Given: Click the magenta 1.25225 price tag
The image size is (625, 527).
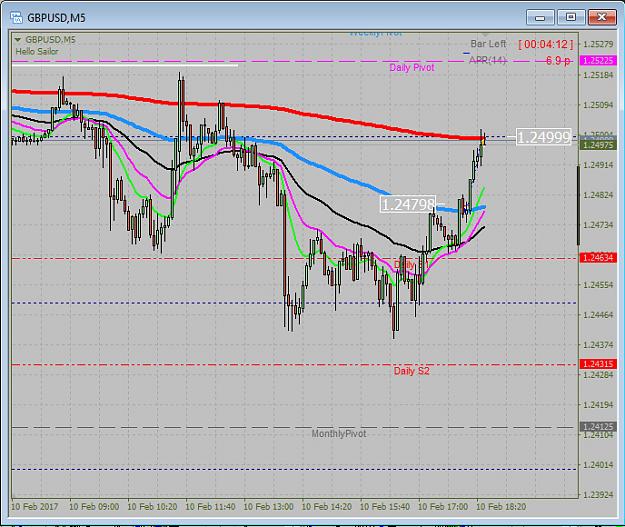Looking at the screenshot, I should (599, 61).
